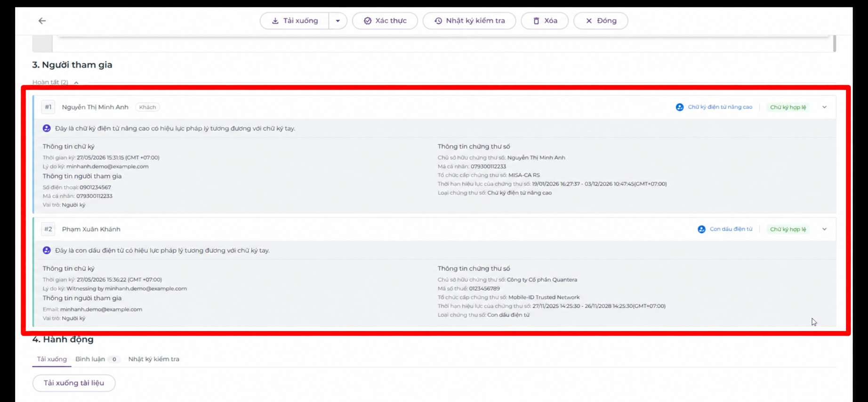The height and width of the screenshot is (402, 868).
Task: Click the #2 signer number badge
Action: pyautogui.click(x=48, y=229)
